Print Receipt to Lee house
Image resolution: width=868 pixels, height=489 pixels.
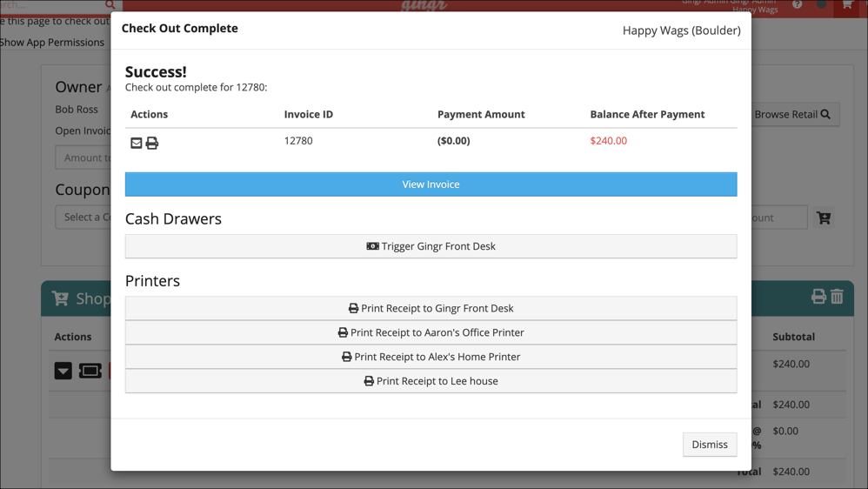pyautogui.click(x=431, y=381)
